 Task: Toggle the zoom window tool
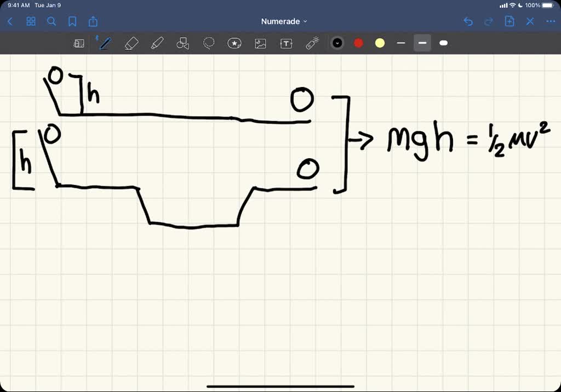(79, 43)
